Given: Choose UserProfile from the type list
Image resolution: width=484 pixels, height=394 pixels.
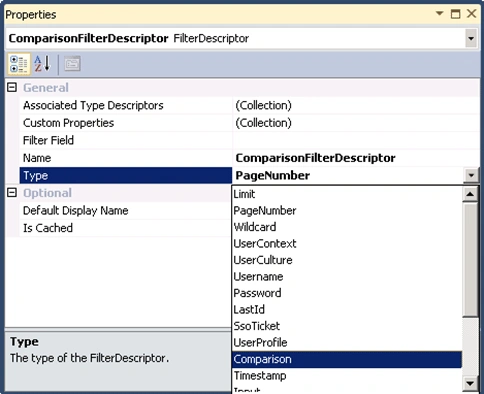Looking at the screenshot, I should click(347, 343).
